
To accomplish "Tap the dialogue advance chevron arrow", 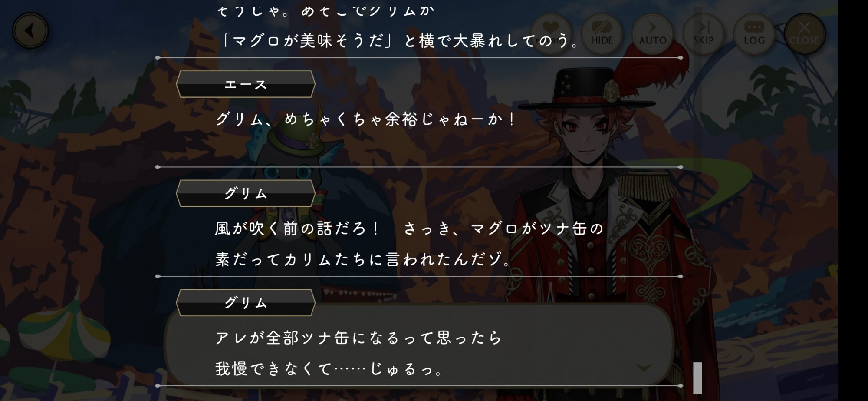I will [x=644, y=368].
